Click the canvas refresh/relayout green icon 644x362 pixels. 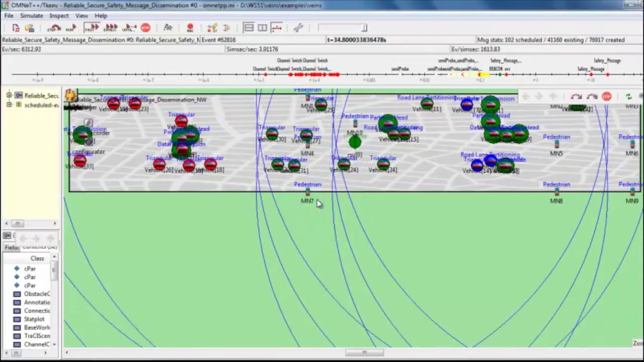(628, 96)
